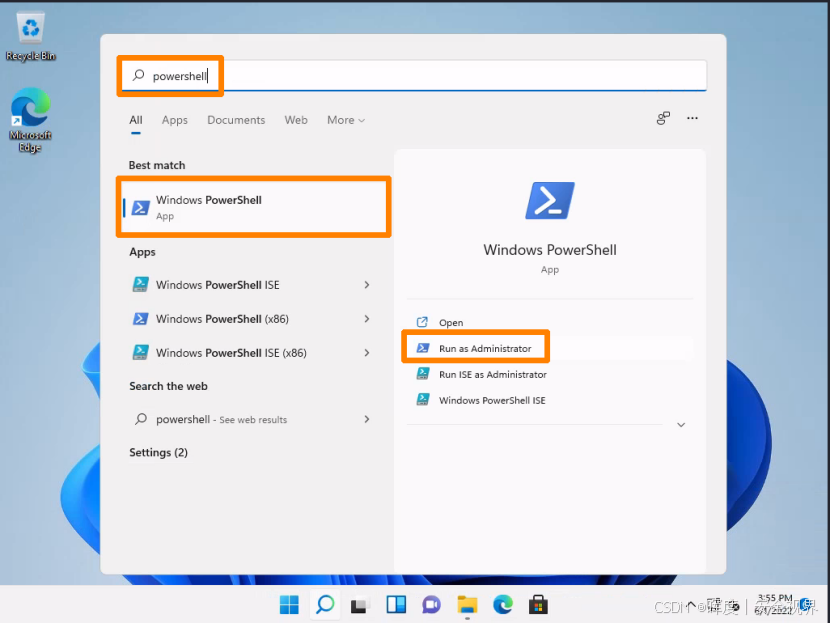Open the More filter dropdown
The image size is (830, 623).
pos(346,120)
